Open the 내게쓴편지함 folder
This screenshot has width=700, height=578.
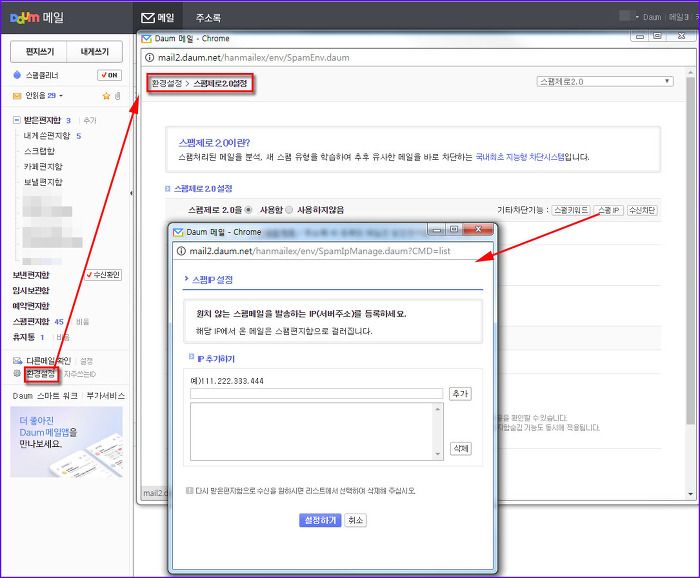pos(47,136)
